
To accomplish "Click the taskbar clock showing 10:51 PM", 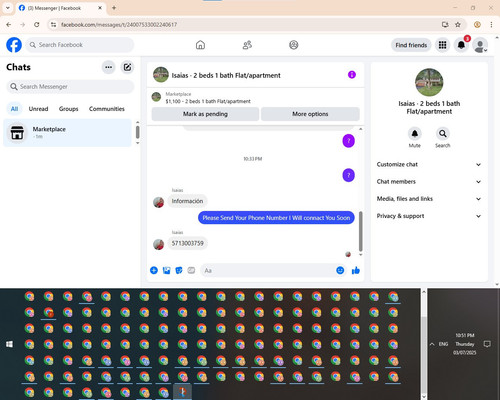I will (465, 344).
